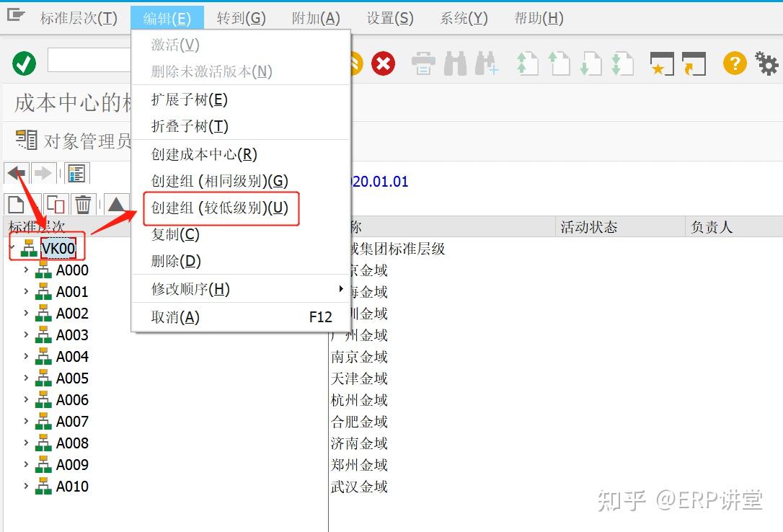Expand the A005 tree node

pos(26,378)
